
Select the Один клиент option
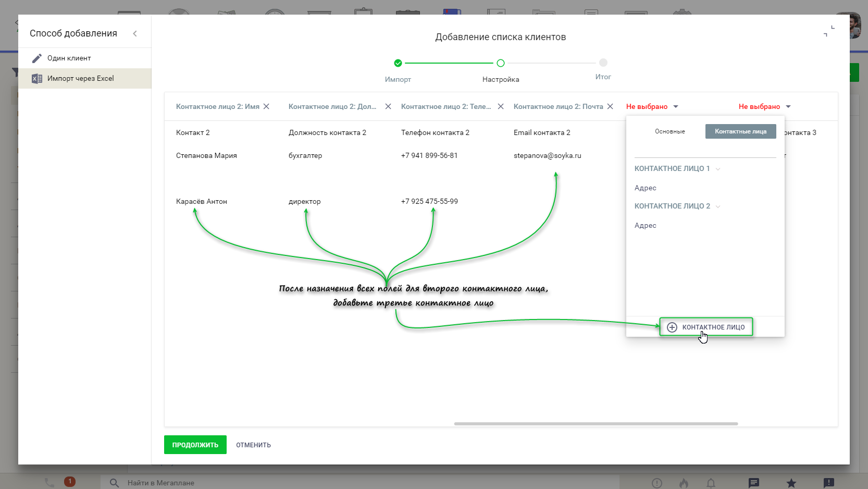(85, 58)
